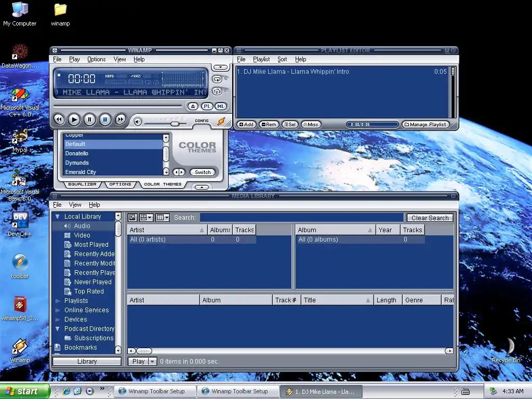Open the columns view dropdown in Media Library

point(163,218)
